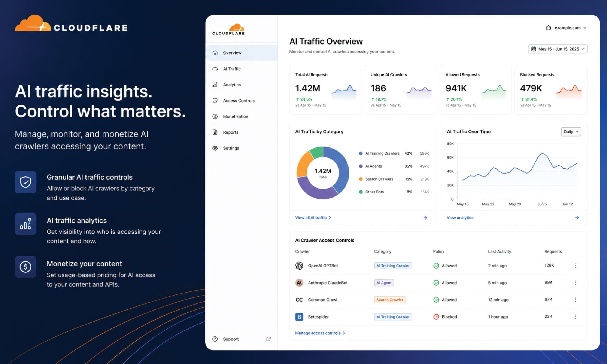
Task: Click the Allowed Requests card
Action: click(476, 90)
